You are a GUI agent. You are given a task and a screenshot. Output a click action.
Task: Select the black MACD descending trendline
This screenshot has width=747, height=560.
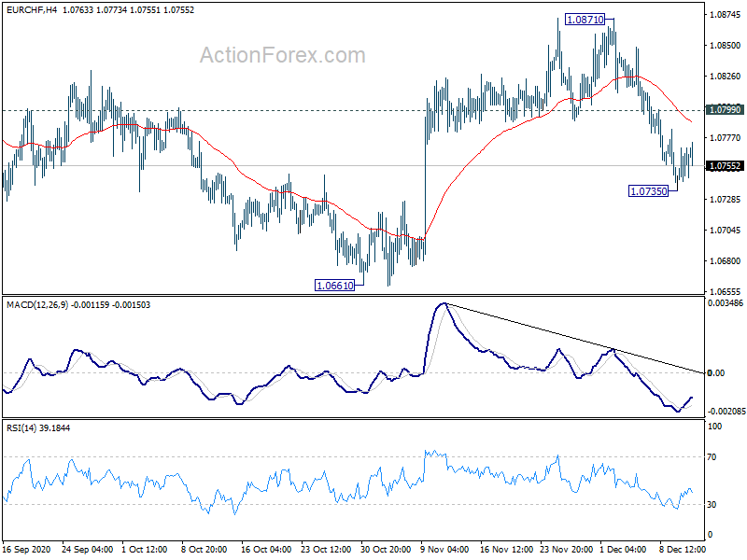(574, 338)
